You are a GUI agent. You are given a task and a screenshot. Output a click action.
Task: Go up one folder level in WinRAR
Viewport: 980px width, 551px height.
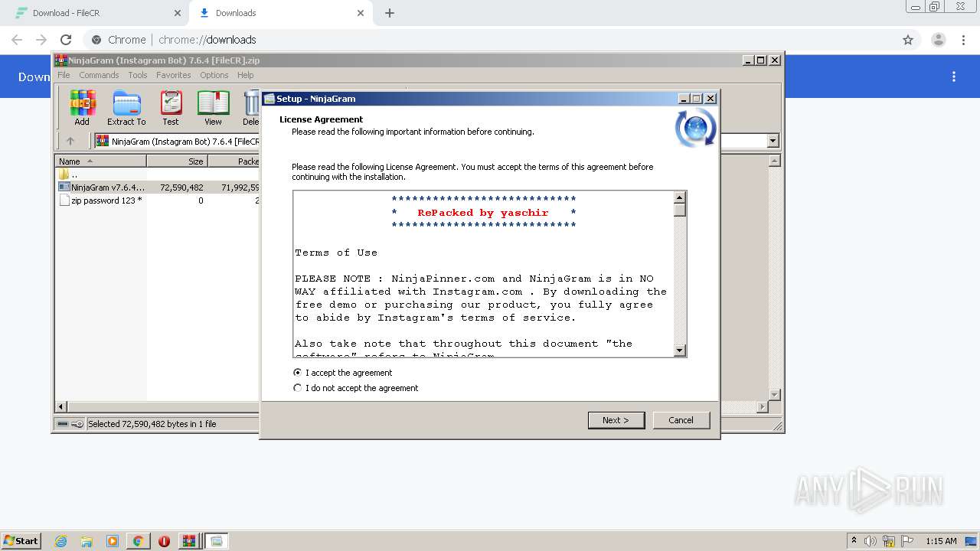(70, 141)
